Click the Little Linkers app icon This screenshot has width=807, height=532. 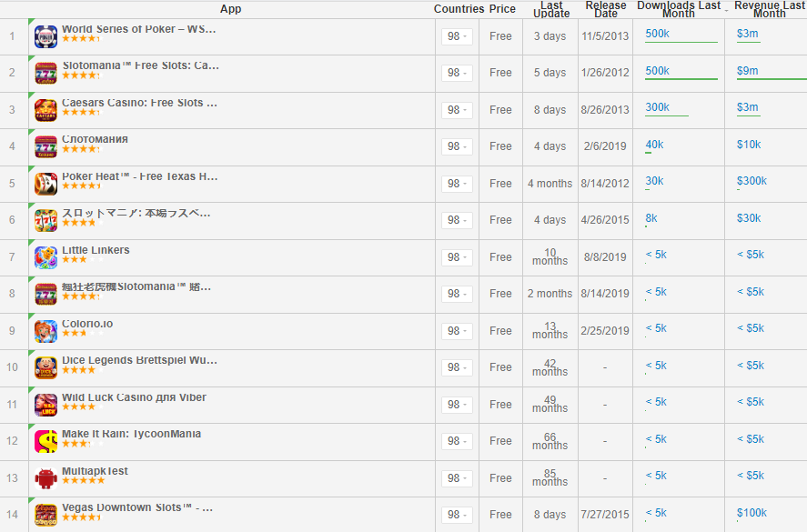pyautogui.click(x=45, y=257)
